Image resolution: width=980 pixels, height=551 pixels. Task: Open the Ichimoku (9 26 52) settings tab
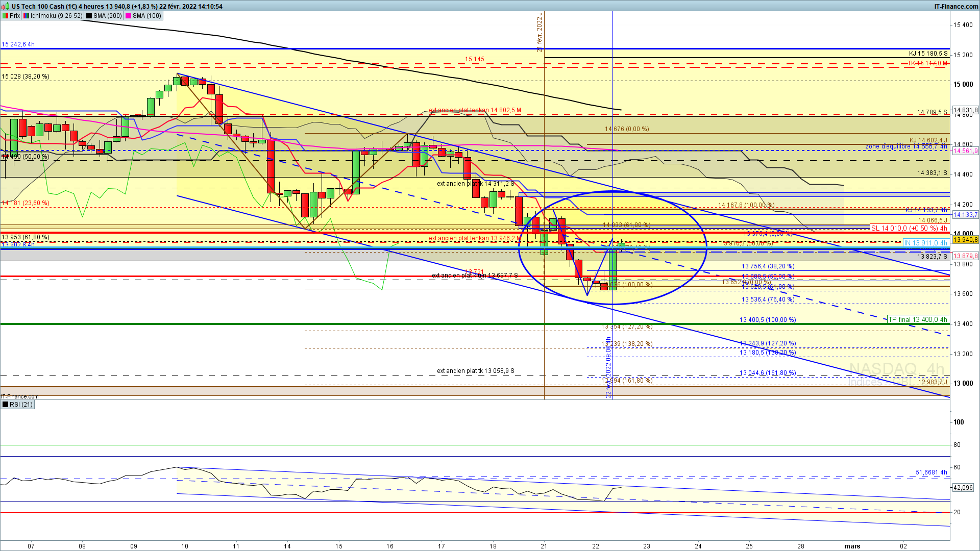point(56,16)
